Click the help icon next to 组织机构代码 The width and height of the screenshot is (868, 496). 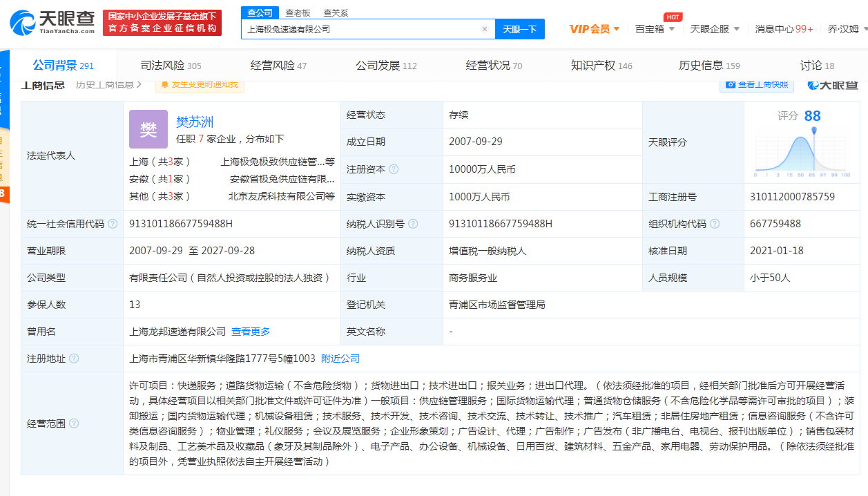point(715,224)
